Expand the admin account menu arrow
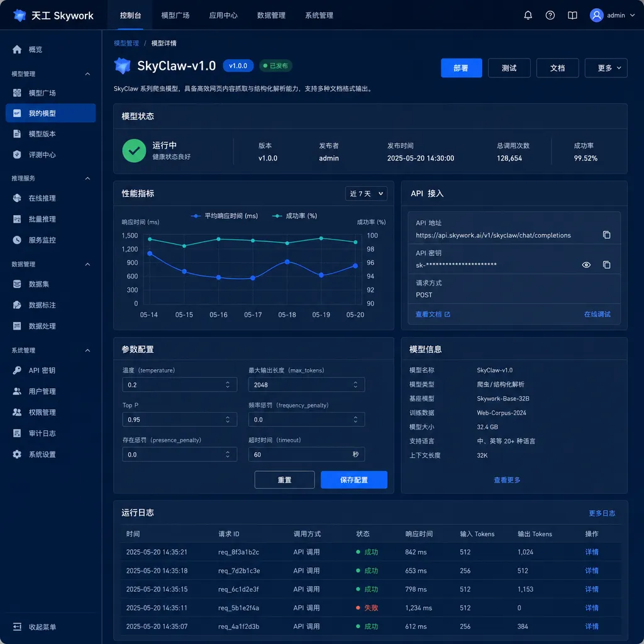Image resolution: width=644 pixels, height=644 pixels. pos(632,15)
